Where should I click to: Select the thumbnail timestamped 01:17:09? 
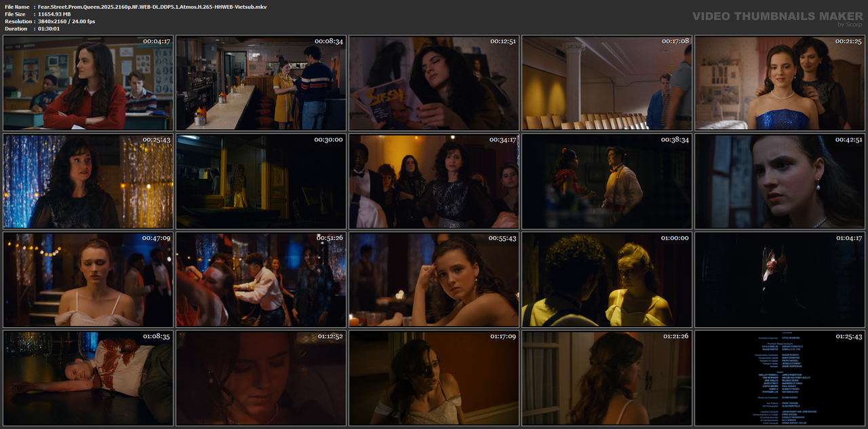coord(434,378)
